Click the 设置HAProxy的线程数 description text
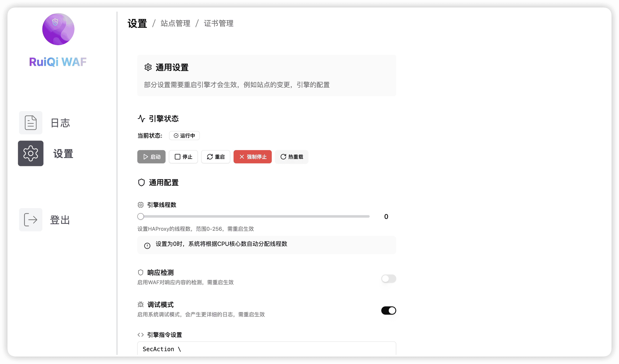Screen dimensions: 619x364 click(196, 229)
